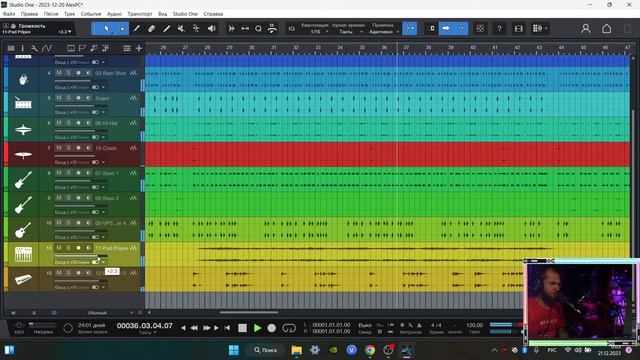Open the Аудио menu
Screen dimensions: 640x360
[x=114, y=14]
